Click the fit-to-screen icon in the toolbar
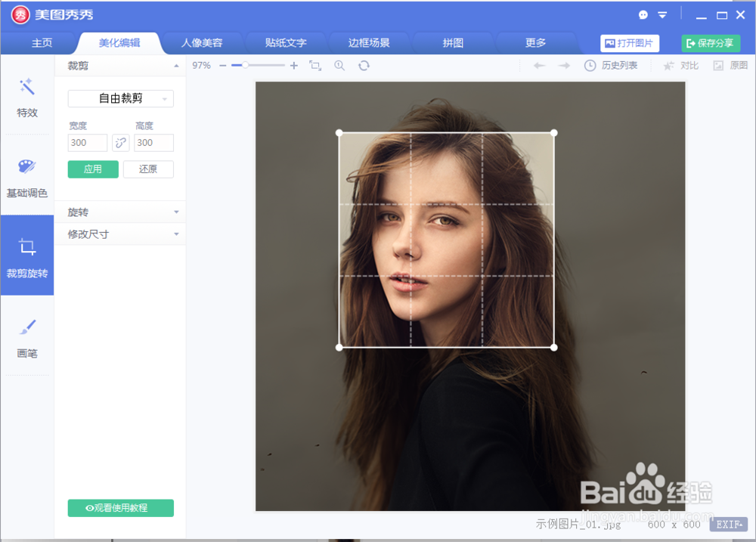This screenshot has height=542, width=756. coord(315,66)
